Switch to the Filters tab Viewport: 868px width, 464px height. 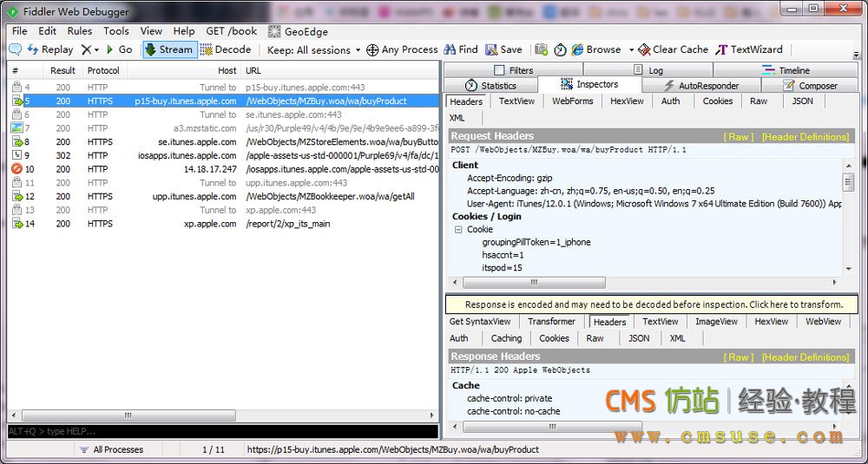(x=513, y=70)
